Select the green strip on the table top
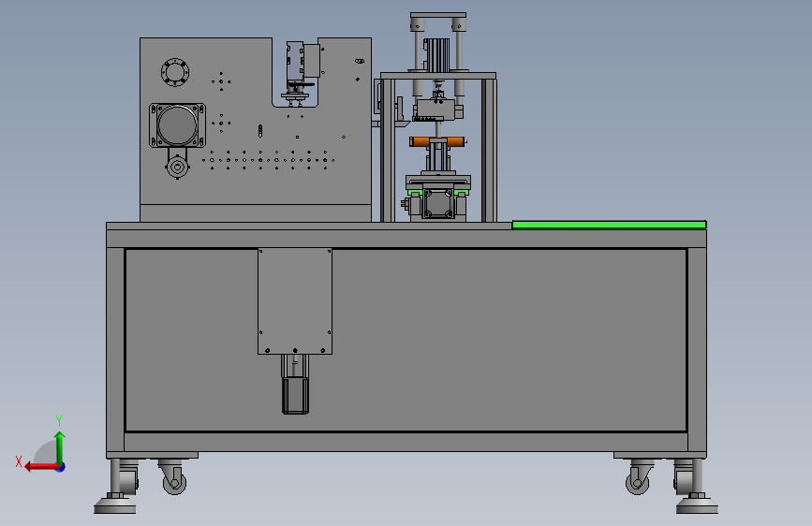This screenshot has width=812, height=526. point(609,225)
